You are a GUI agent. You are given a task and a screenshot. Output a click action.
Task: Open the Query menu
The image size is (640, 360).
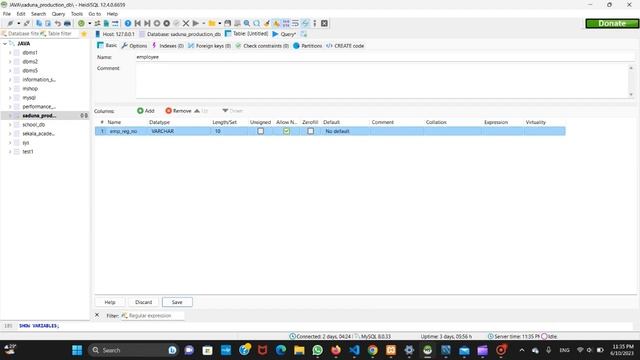[x=58, y=14]
